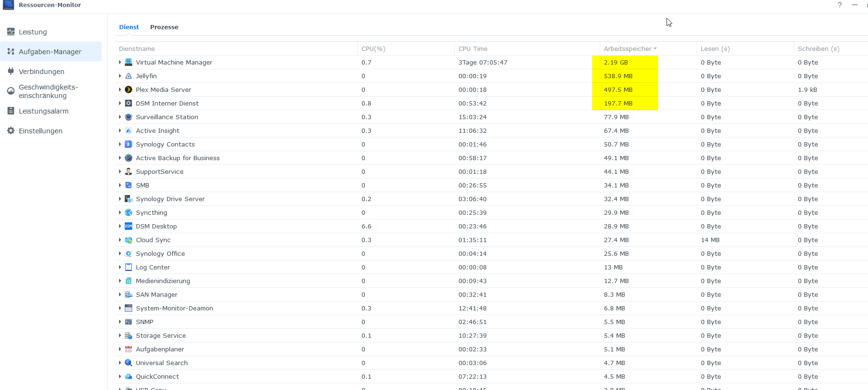Expand the Synology Drive Server row
The height and width of the screenshot is (390, 868).
(x=120, y=199)
